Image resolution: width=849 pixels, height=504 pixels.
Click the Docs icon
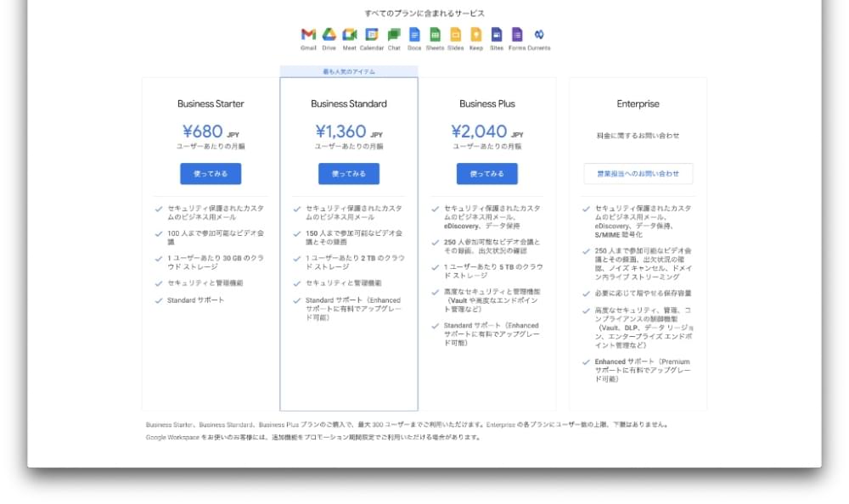pos(413,36)
